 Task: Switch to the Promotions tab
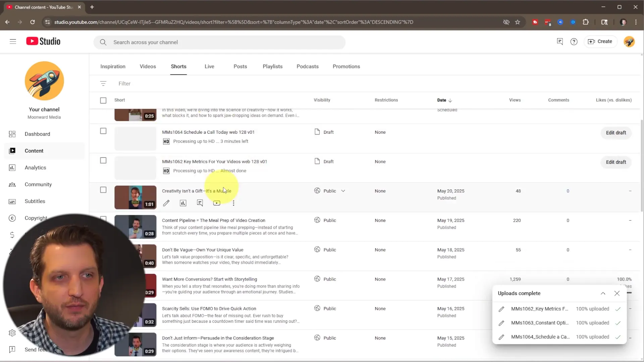346,66
